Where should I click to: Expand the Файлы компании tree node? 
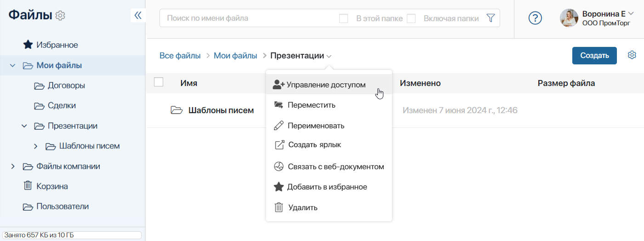click(12, 166)
